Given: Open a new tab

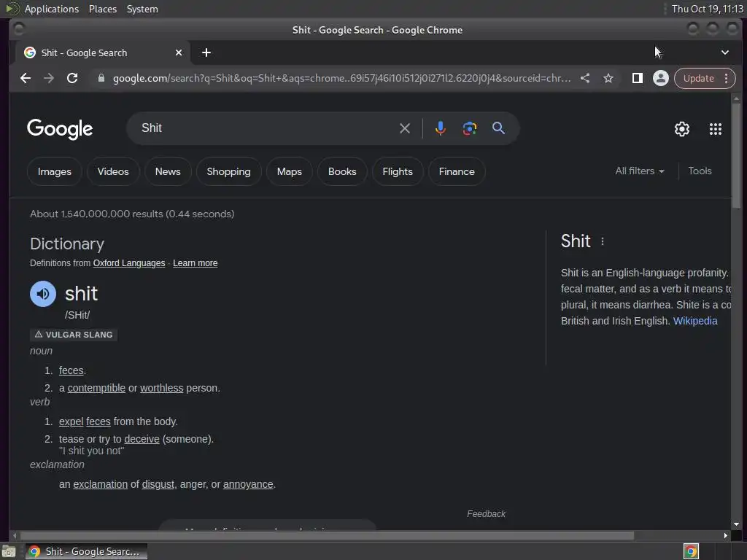Looking at the screenshot, I should 206,52.
